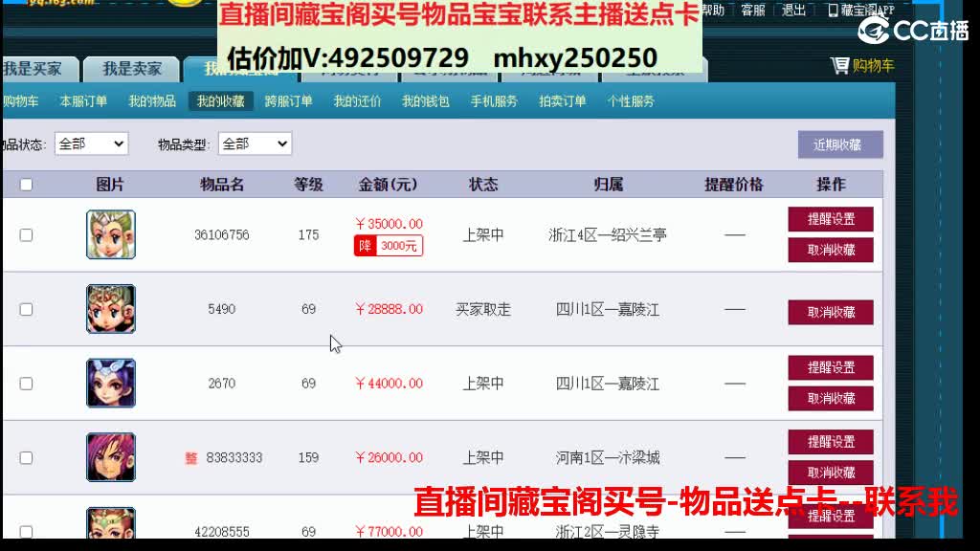The width and height of the screenshot is (980, 551).
Task: Open the 物品类型 dropdown
Action: tap(256, 143)
